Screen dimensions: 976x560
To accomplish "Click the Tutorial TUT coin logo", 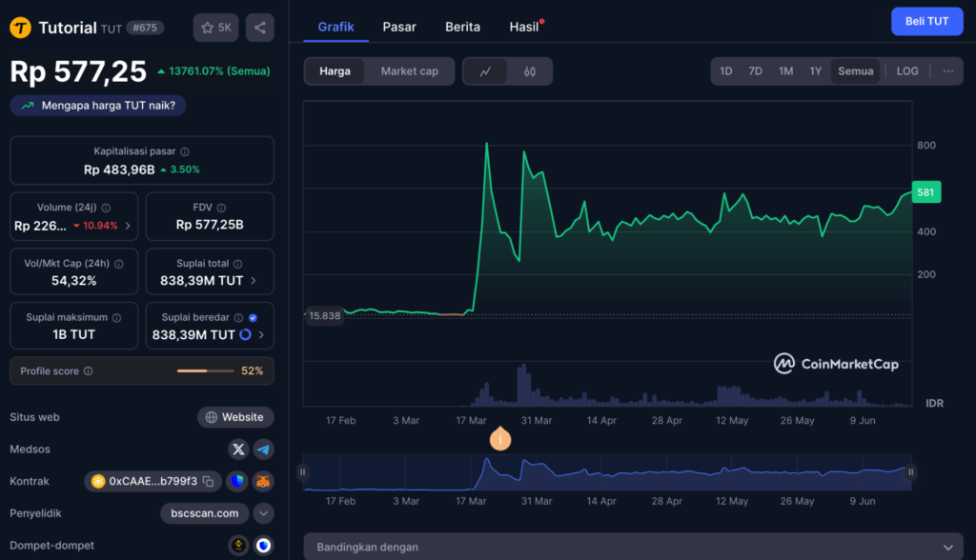I will point(21,28).
